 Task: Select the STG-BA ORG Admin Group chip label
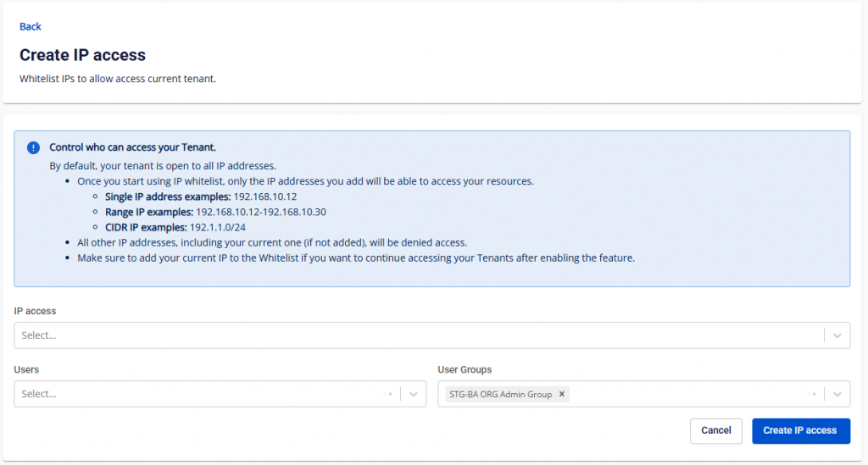pos(500,394)
